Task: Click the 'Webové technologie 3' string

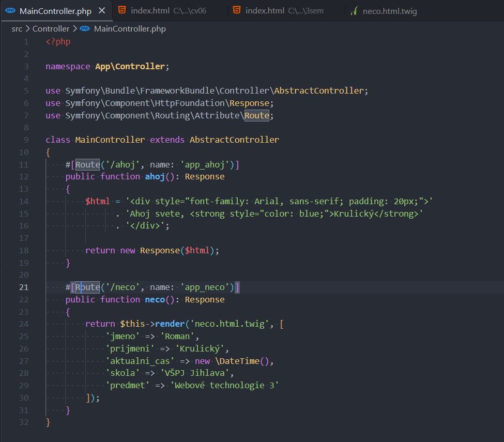Action: (224, 385)
